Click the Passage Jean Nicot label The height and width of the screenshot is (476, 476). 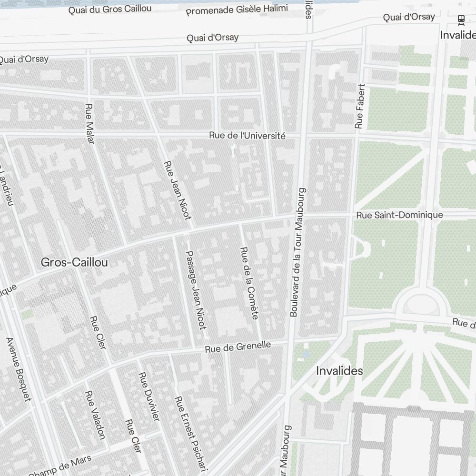point(196,290)
